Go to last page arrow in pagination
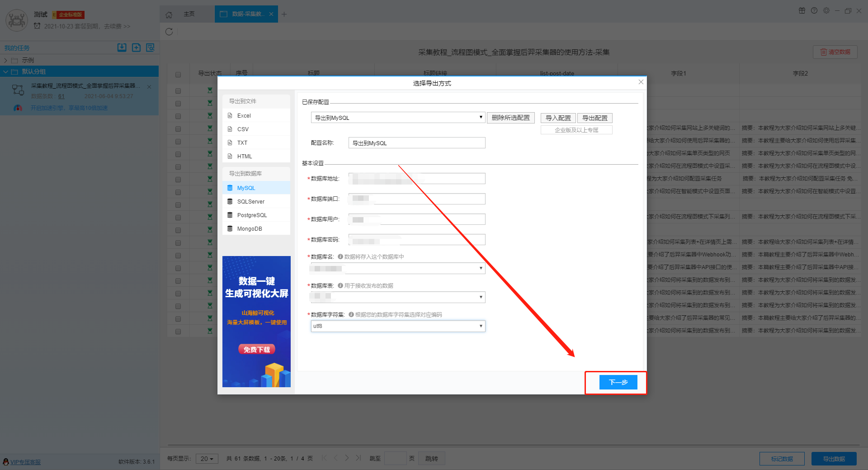Viewport: 868px width, 470px height. tap(358, 458)
